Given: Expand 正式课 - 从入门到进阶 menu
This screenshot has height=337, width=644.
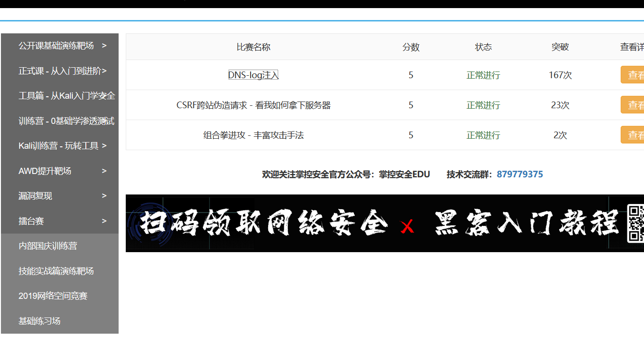Looking at the screenshot, I should point(62,71).
